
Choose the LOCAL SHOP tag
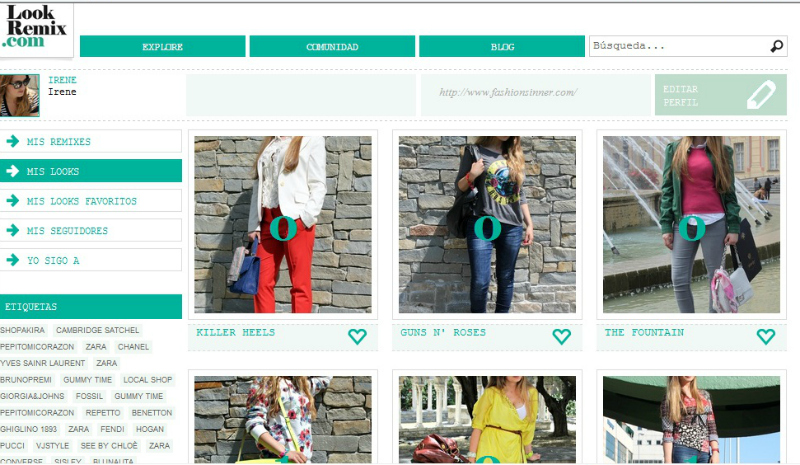(147, 380)
